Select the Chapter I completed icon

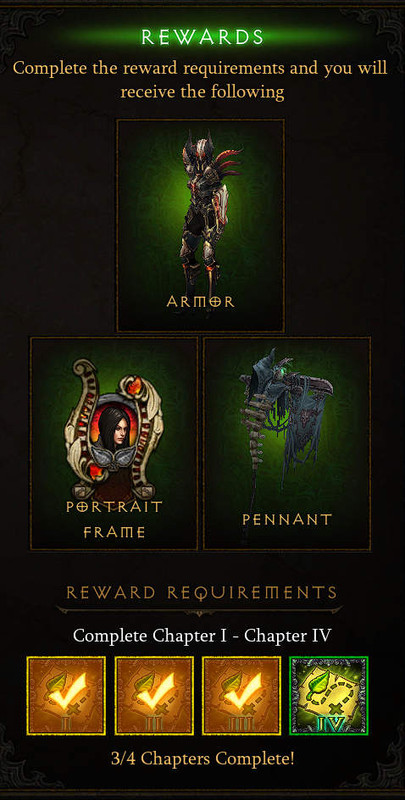[x=66, y=695]
